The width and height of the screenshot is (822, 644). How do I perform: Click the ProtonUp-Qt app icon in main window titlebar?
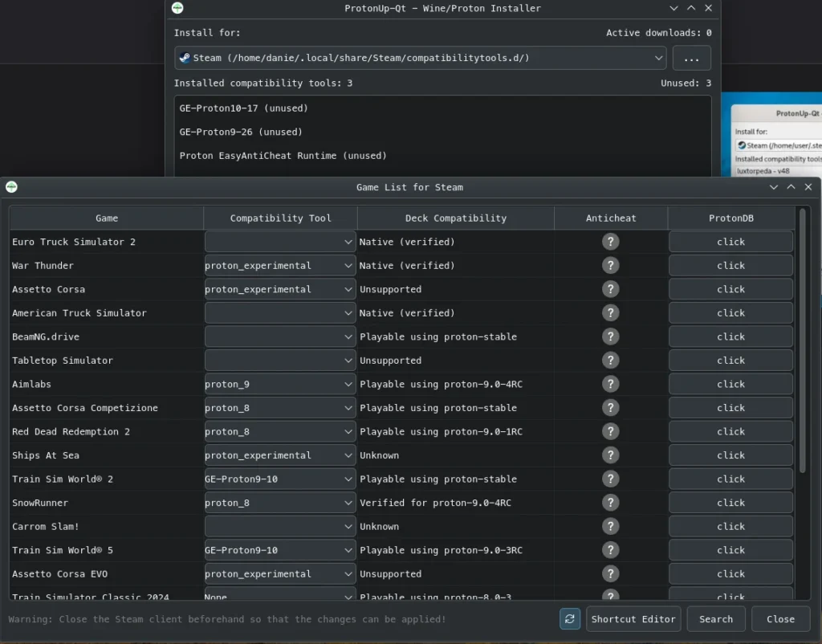click(177, 8)
